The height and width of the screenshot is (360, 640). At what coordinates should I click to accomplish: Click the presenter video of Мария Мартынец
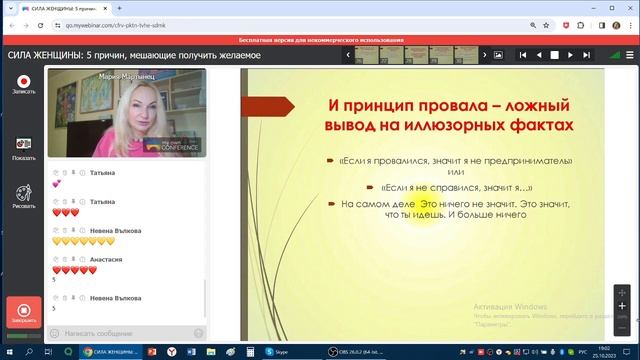point(127,113)
